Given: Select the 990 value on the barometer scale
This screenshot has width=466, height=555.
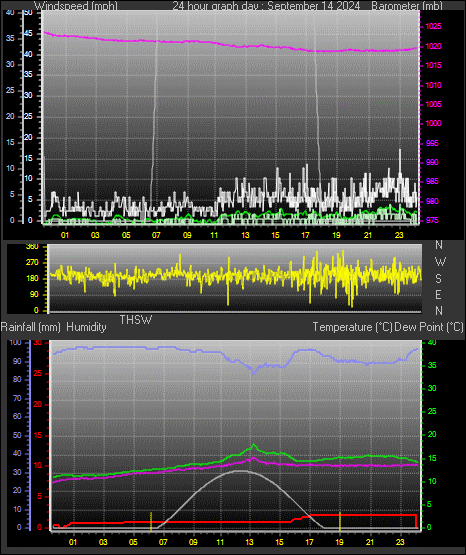Looking at the screenshot, I should pyautogui.click(x=432, y=162).
